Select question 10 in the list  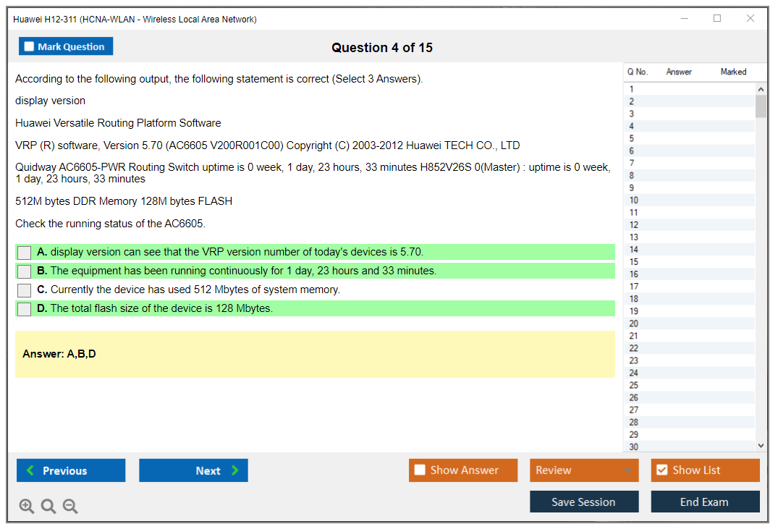click(634, 200)
